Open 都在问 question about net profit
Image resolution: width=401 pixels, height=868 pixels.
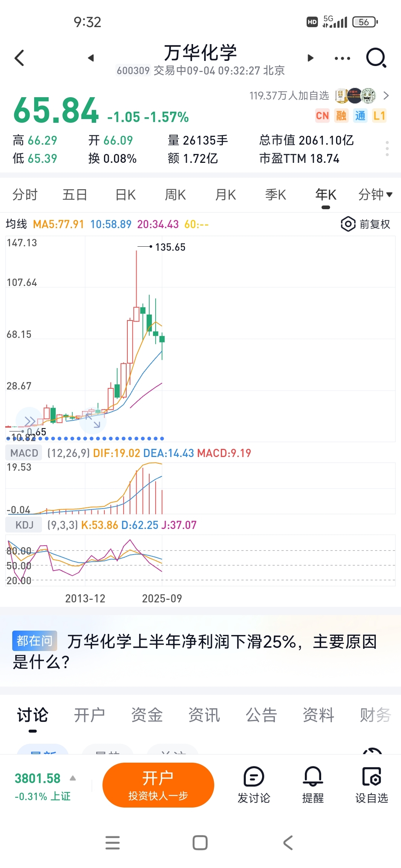click(x=200, y=651)
